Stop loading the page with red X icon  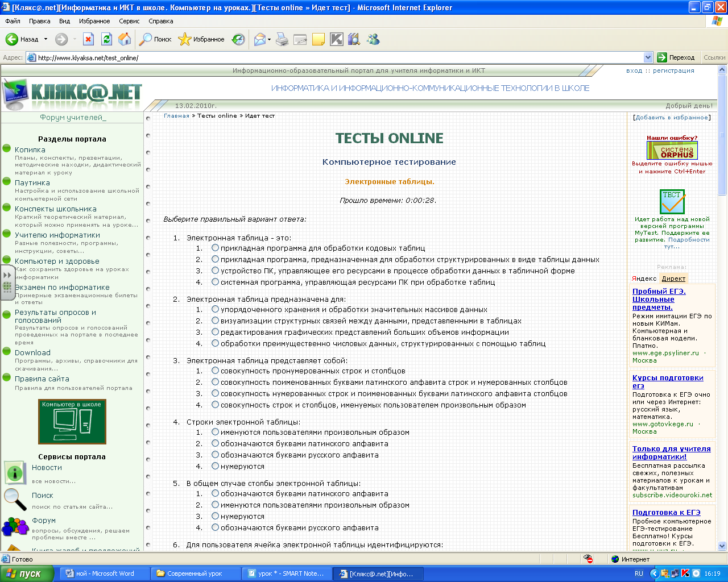click(x=88, y=39)
